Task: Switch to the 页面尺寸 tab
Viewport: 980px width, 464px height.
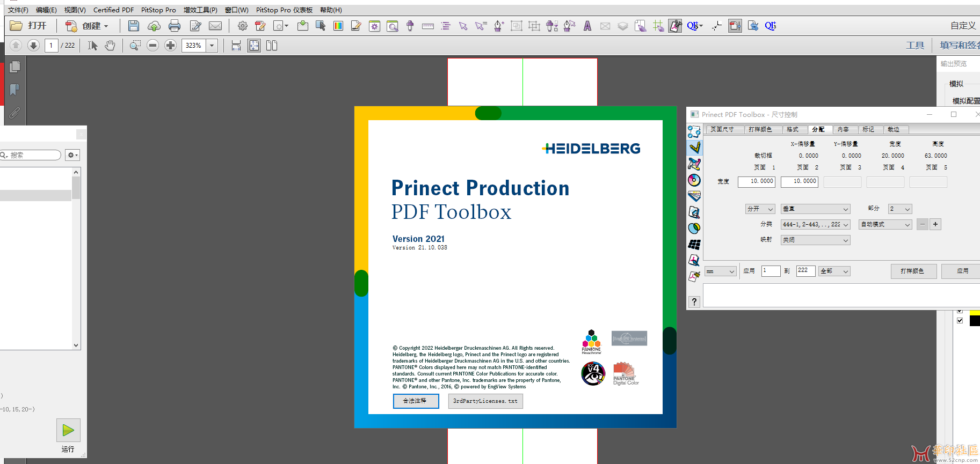Action: [x=722, y=129]
